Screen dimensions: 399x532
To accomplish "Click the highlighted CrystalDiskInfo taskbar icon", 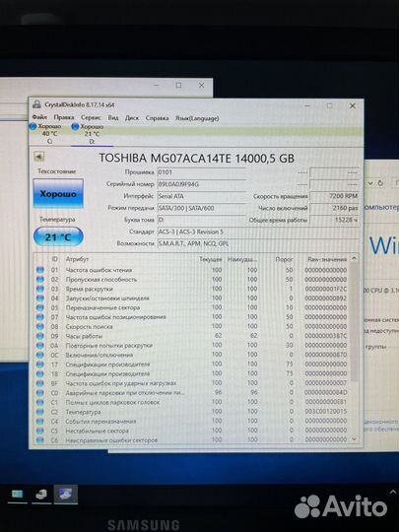I will [65, 494].
